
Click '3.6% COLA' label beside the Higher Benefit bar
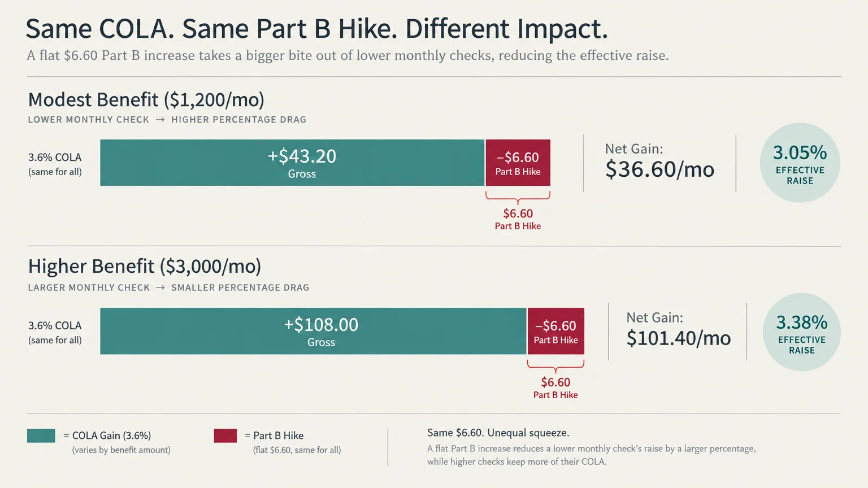pyautogui.click(x=55, y=326)
